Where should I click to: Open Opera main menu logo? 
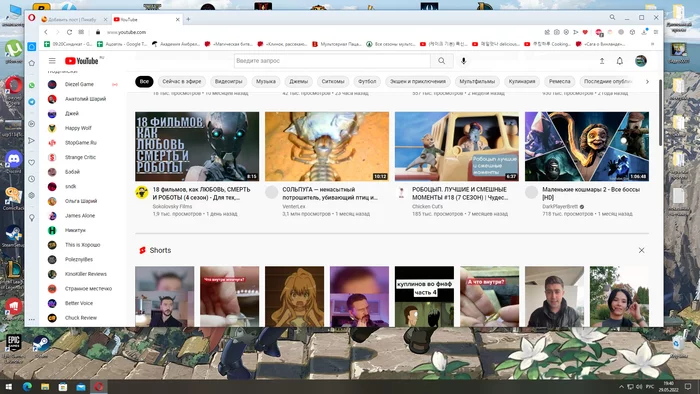pos(32,18)
